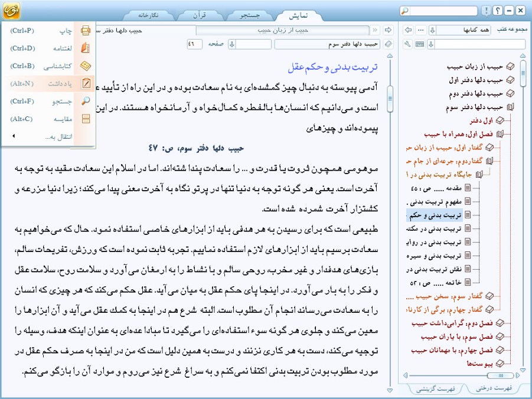Click the double chevron beside the document tabs
532x399 pixels.
point(374,30)
